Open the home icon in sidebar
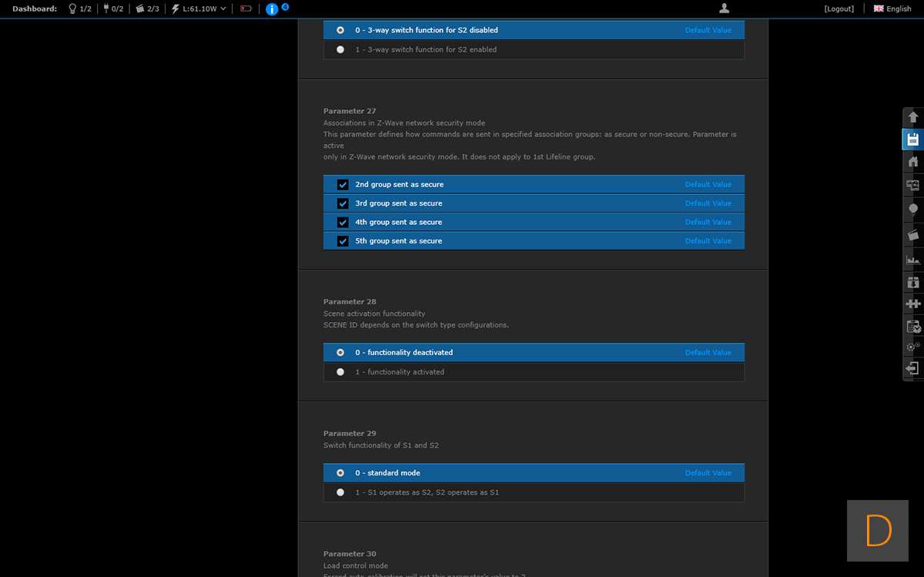Screen dimensions: 924x577 (913, 162)
